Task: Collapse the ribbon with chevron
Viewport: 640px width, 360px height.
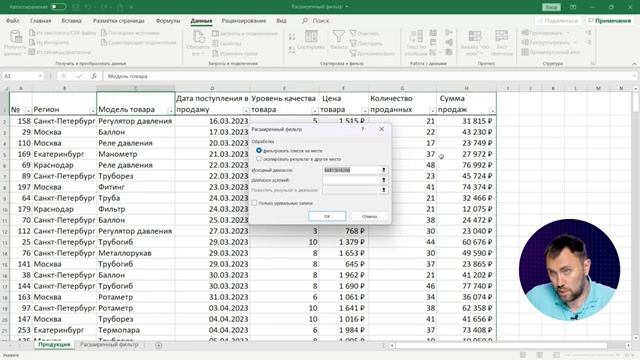Action: click(x=634, y=64)
